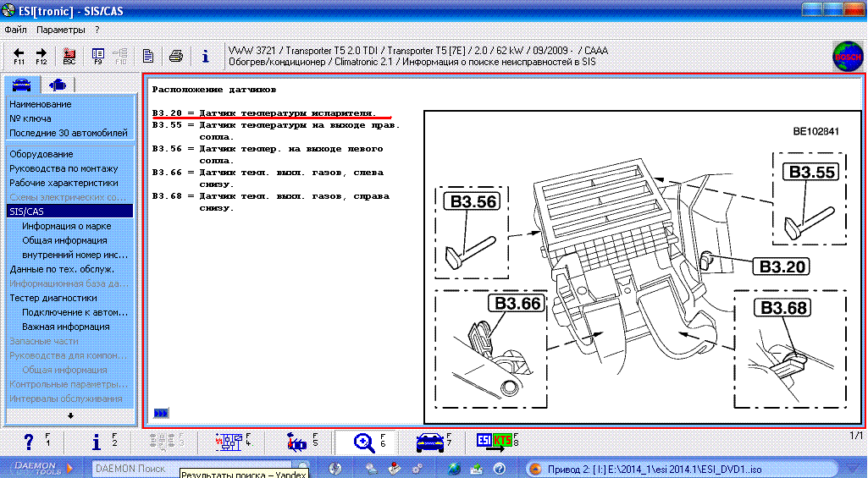
Task: Click the B3.55 inset in diagram
Action: pos(810,199)
